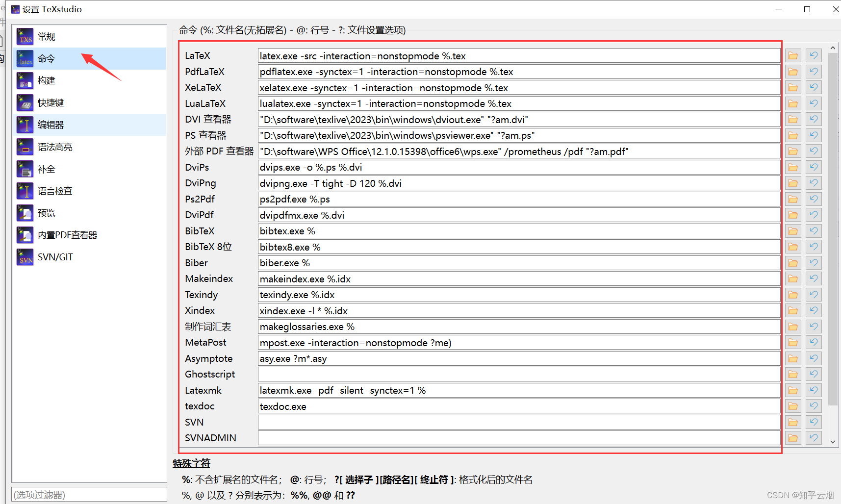841x504 pixels.
Task: Edit the XeLaTeX command field
Action: pos(519,88)
